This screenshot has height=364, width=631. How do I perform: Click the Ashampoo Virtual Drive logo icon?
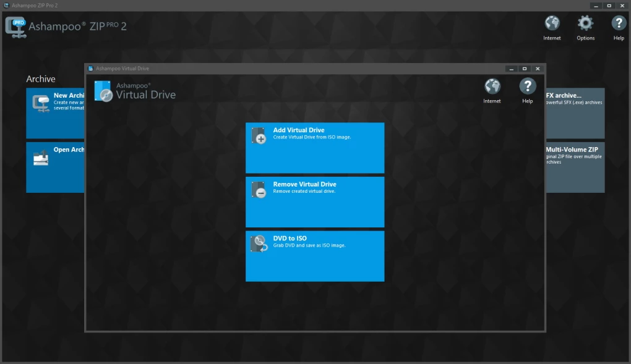click(x=101, y=91)
